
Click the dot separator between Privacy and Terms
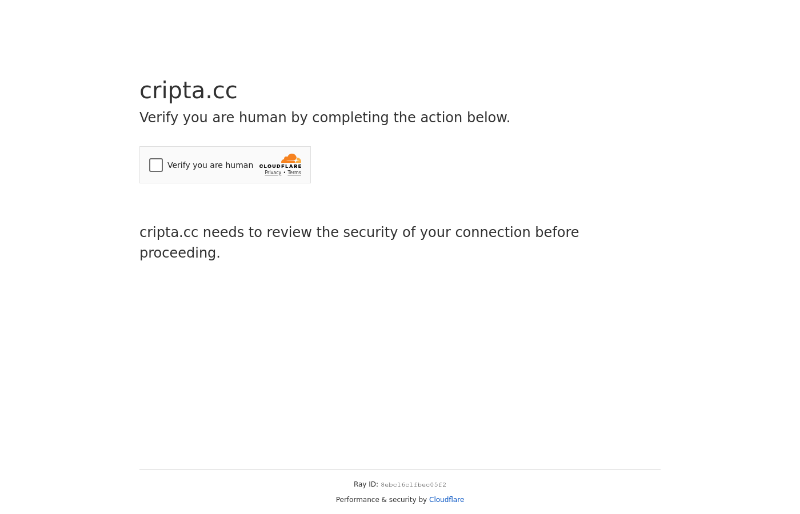284,173
